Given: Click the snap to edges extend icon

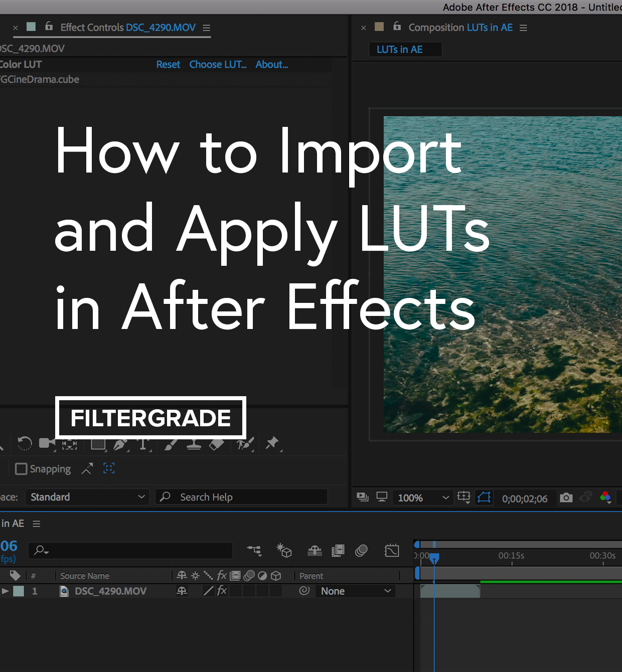Looking at the screenshot, I should 87,469.
